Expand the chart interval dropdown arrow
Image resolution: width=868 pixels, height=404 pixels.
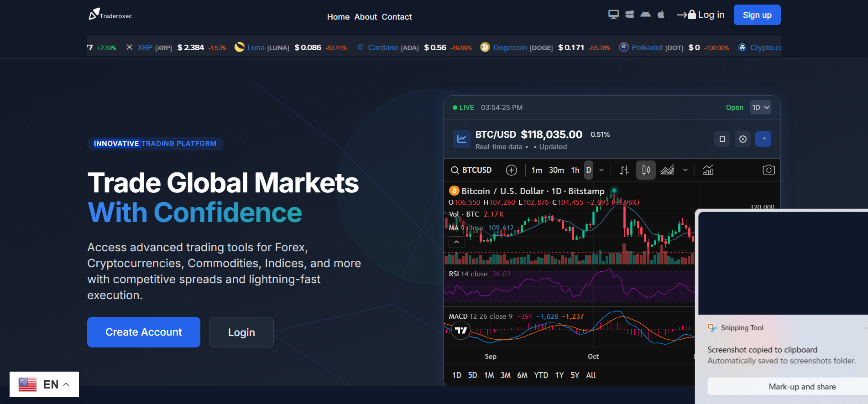click(x=601, y=170)
